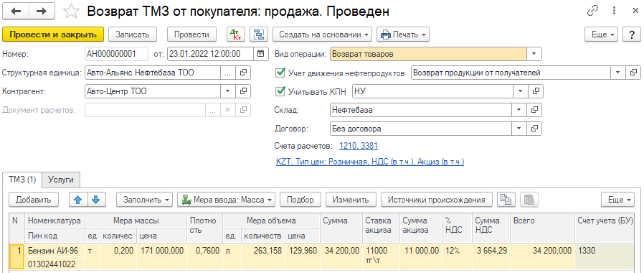The width and height of the screenshot is (644, 273).
Task: Add document to favorites with star icon
Action: pyautogui.click(x=72, y=11)
